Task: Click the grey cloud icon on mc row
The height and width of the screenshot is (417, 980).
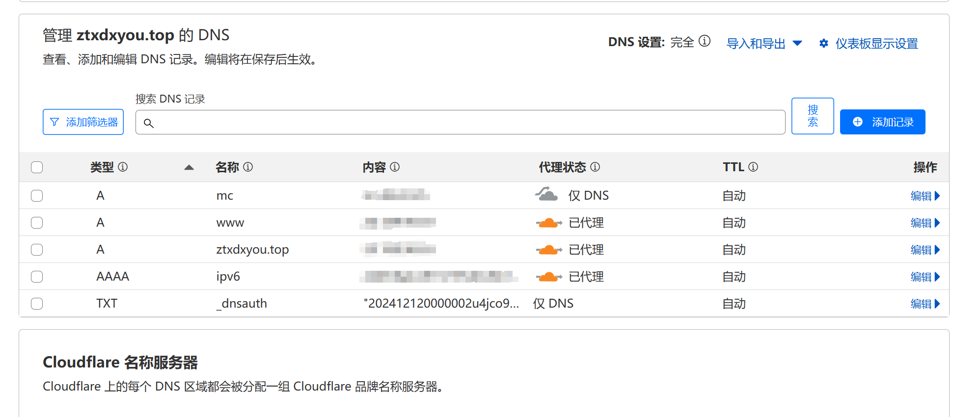Action: coord(546,194)
